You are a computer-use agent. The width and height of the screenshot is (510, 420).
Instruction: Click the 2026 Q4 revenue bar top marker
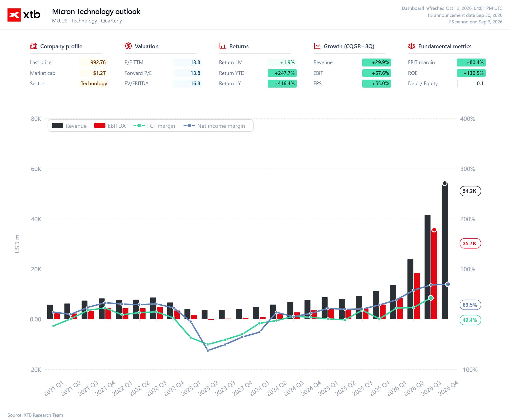tap(445, 183)
